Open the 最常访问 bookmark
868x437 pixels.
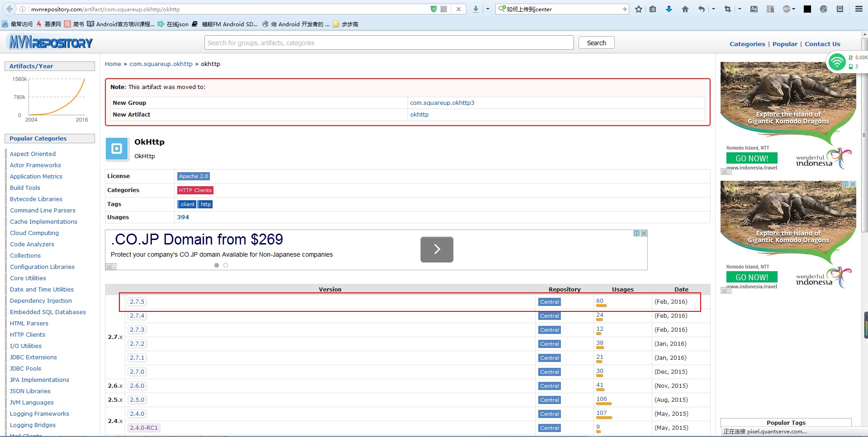17,24
